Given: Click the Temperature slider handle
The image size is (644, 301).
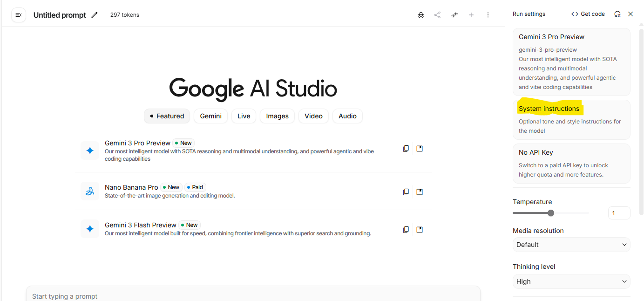Looking at the screenshot, I should [551, 213].
